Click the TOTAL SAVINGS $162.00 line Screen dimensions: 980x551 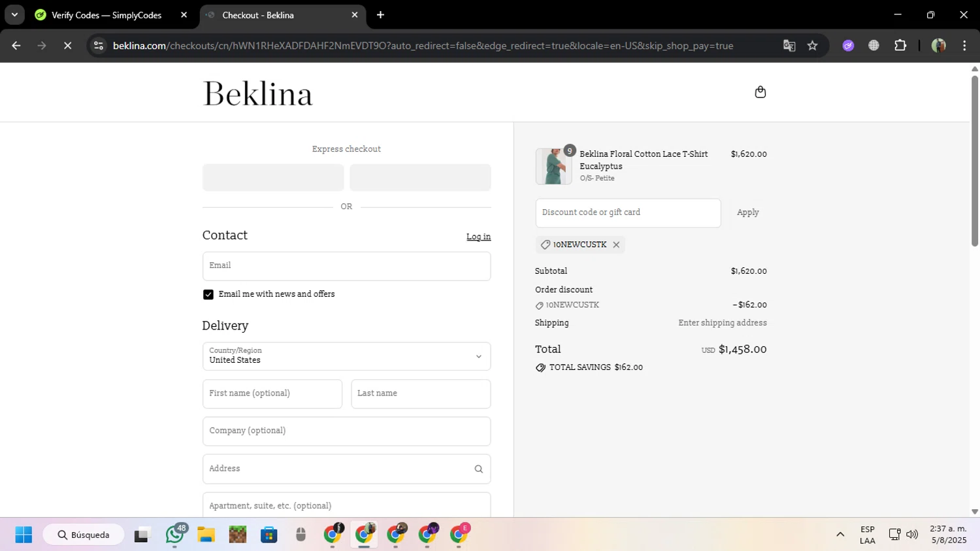589,367
